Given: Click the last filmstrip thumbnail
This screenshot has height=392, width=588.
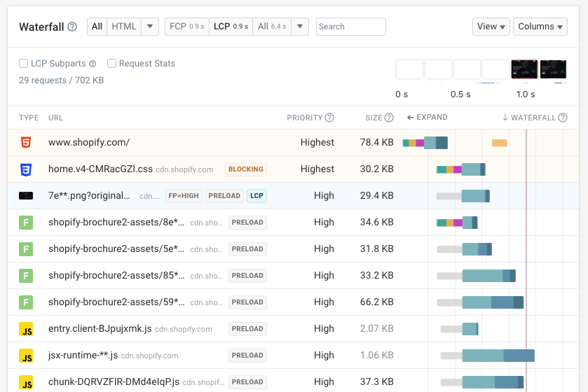Looking at the screenshot, I should point(553,69).
